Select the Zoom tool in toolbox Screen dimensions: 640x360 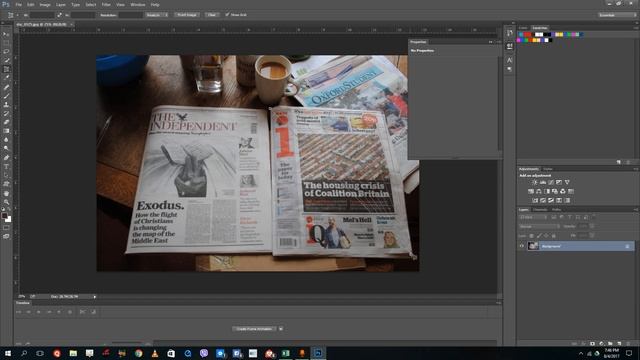pyautogui.click(x=6, y=202)
